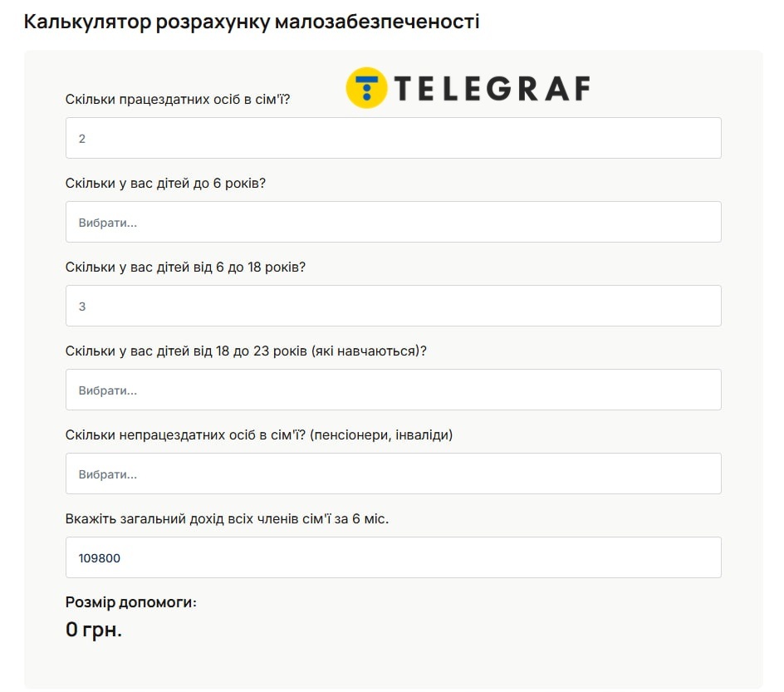Expand the students aged 18 to 23 dropdown

(x=393, y=390)
